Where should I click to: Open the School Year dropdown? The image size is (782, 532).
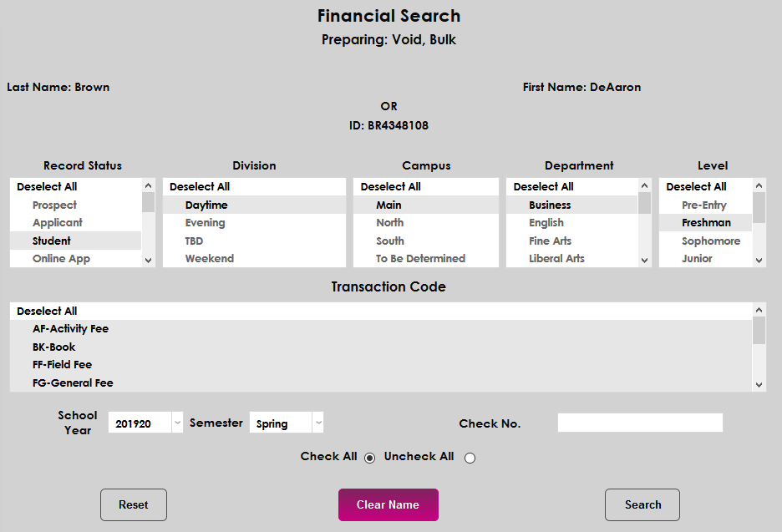coord(177,423)
